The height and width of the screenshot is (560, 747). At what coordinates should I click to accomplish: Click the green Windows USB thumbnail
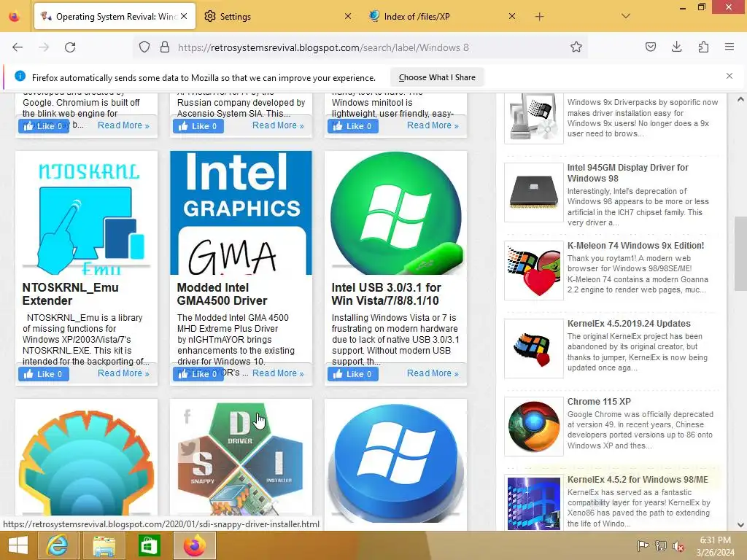pyautogui.click(x=396, y=213)
